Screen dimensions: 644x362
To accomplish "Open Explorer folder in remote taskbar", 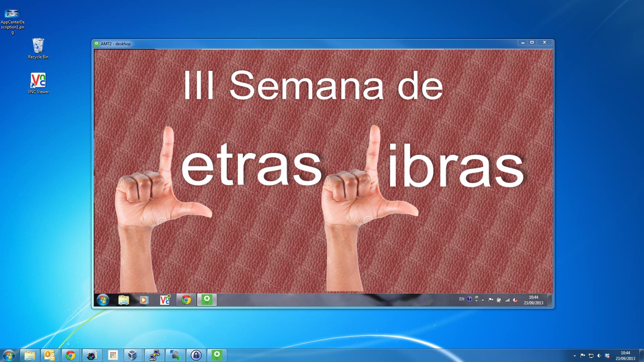I will point(124,300).
